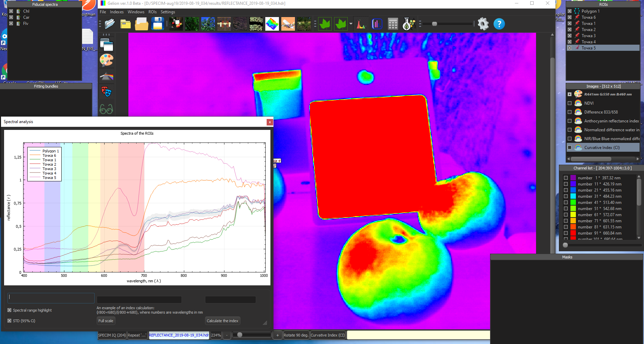This screenshot has width=644, height=344.
Task: Open dropdown arrow next to leaf icons
Action: tap(351, 24)
